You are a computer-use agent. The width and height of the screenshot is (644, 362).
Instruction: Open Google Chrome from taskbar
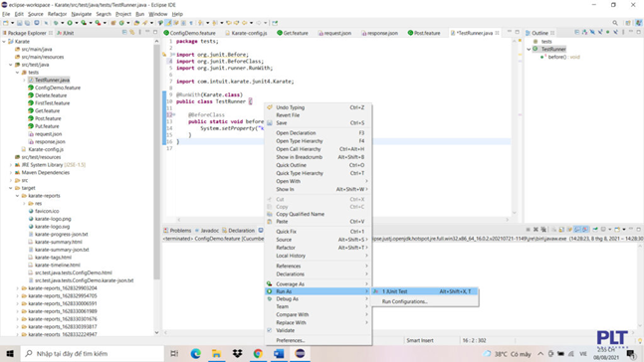[x=258, y=353]
